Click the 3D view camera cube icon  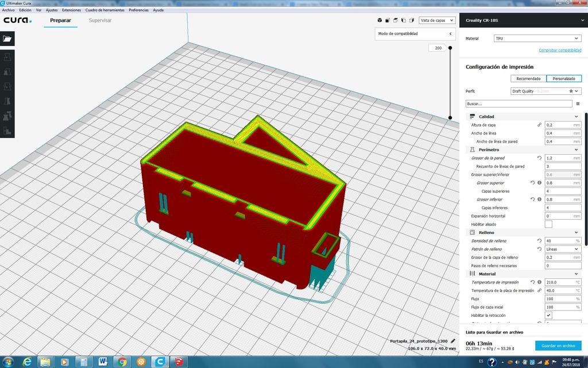click(x=379, y=20)
